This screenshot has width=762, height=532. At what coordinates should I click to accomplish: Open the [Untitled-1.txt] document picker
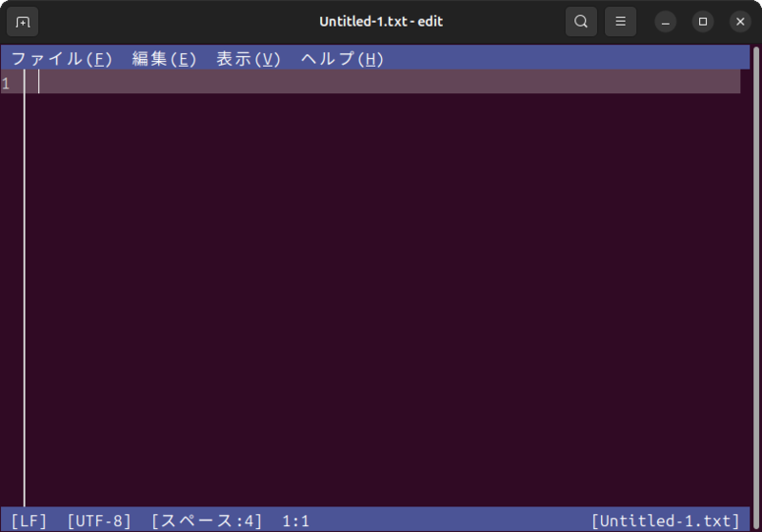pos(665,521)
